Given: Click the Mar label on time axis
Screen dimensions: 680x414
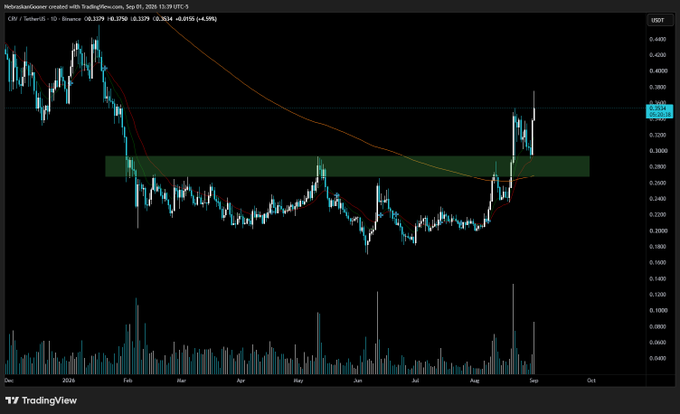Looking at the screenshot, I should point(181,381).
